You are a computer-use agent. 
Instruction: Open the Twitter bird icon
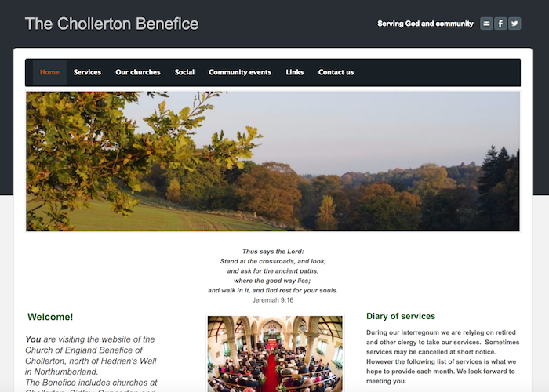click(514, 24)
